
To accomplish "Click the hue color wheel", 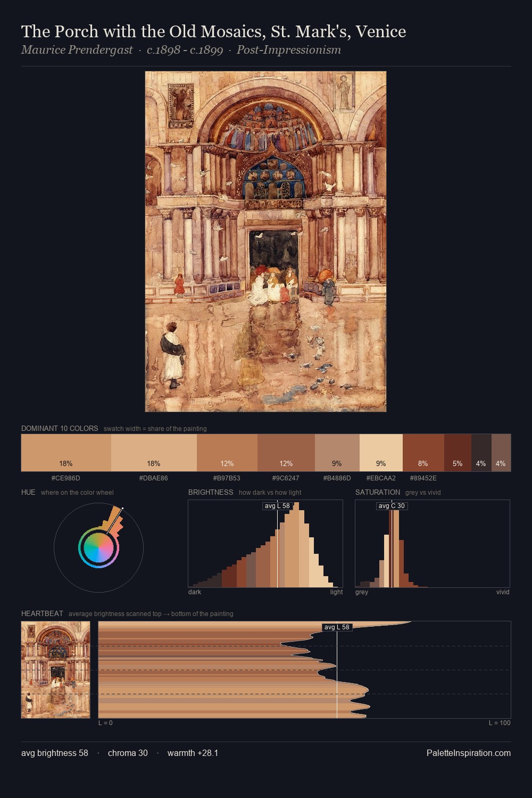I will 98,547.
